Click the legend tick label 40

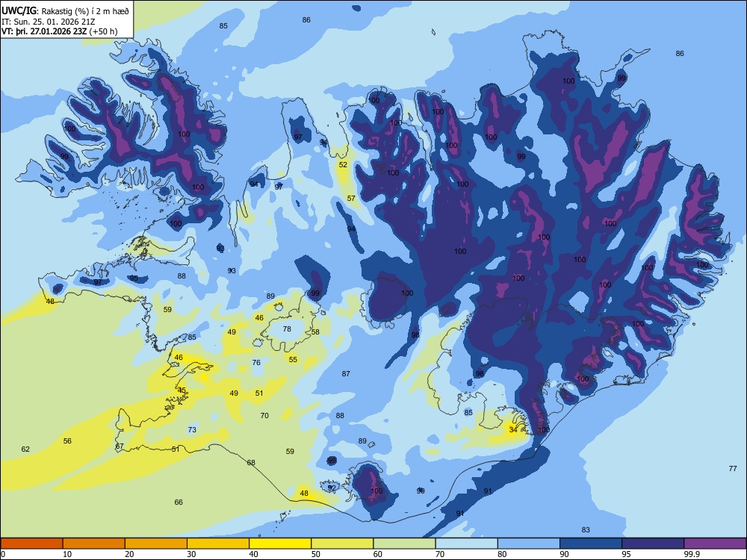(253, 554)
